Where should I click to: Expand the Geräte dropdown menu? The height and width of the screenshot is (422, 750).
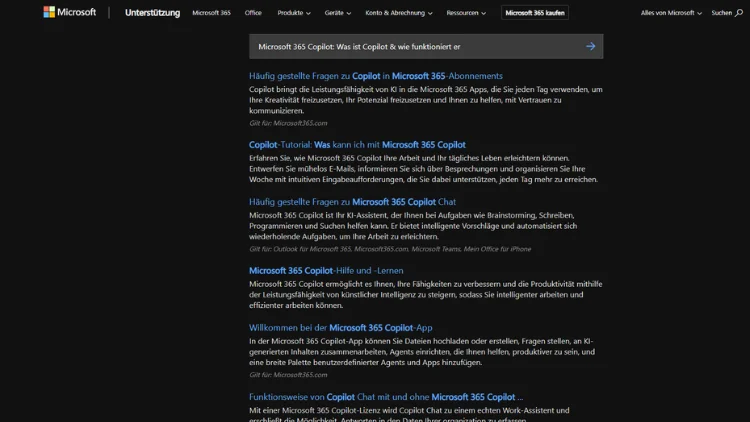(x=338, y=13)
